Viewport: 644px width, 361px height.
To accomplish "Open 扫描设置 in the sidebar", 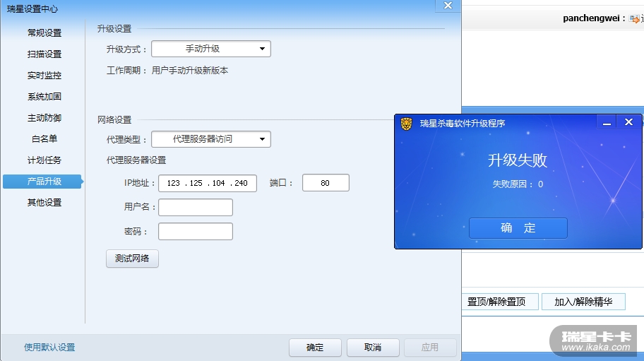I will pyautogui.click(x=44, y=54).
